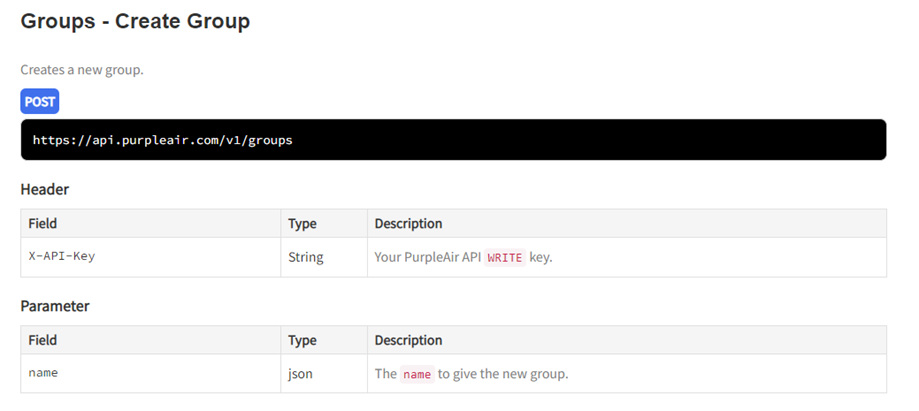
Task: Click Description column header in Parameter table
Action: pyautogui.click(x=408, y=340)
